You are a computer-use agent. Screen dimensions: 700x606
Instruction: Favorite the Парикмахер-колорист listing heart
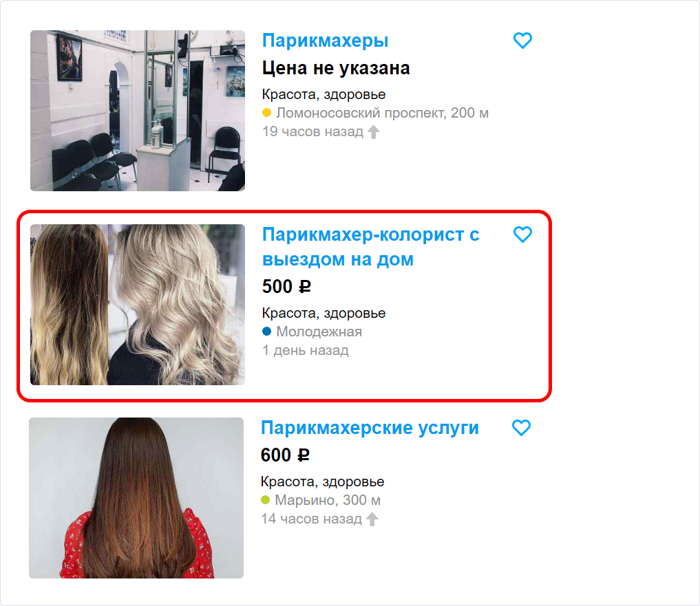click(x=522, y=235)
